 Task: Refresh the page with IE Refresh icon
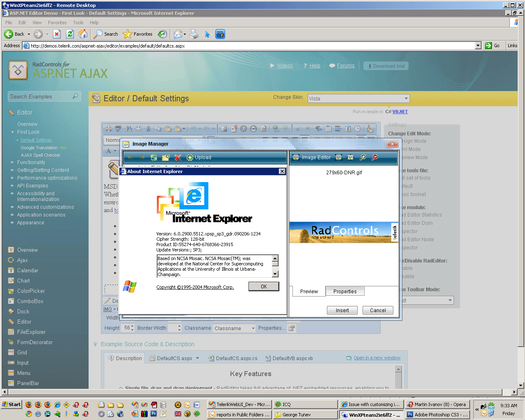[70, 34]
